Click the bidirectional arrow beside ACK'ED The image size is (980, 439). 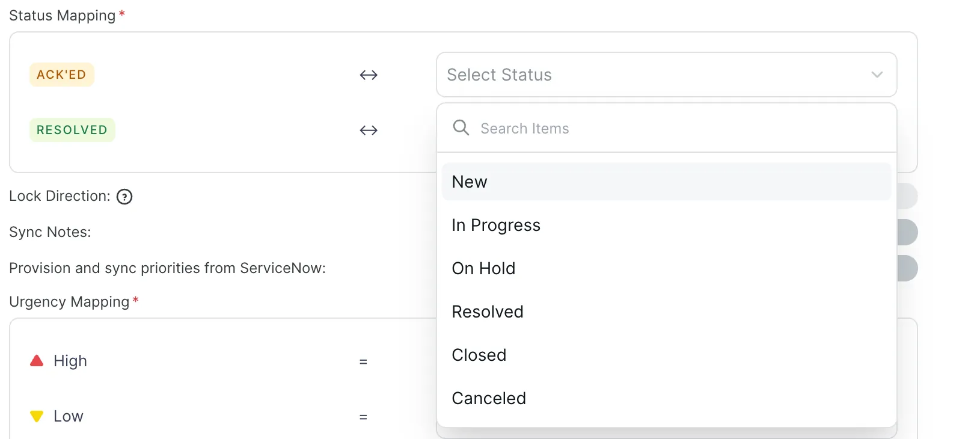(369, 75)
